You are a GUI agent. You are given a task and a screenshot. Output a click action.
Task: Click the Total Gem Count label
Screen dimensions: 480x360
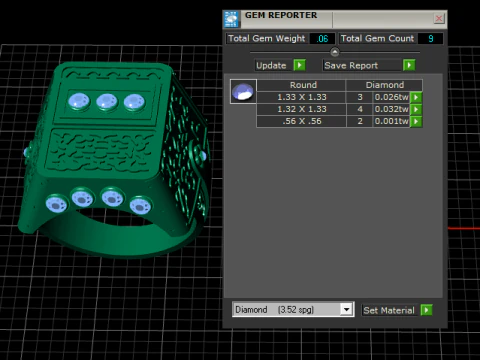[377, 38]
